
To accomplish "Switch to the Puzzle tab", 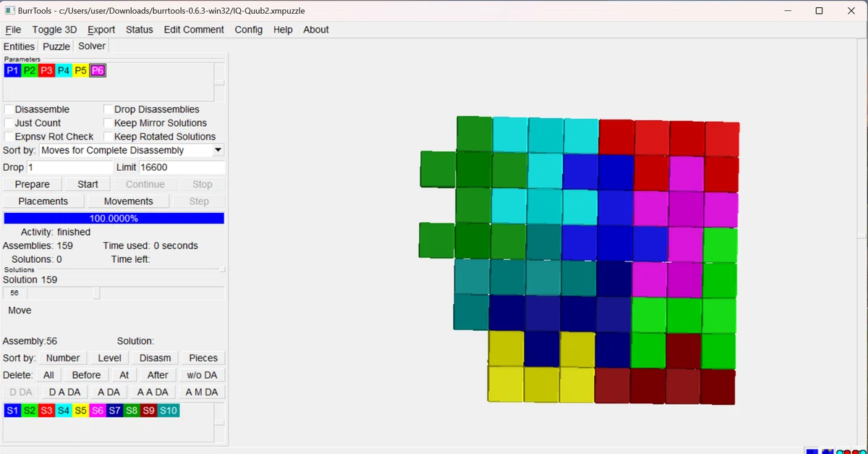I will pos(56,46).
